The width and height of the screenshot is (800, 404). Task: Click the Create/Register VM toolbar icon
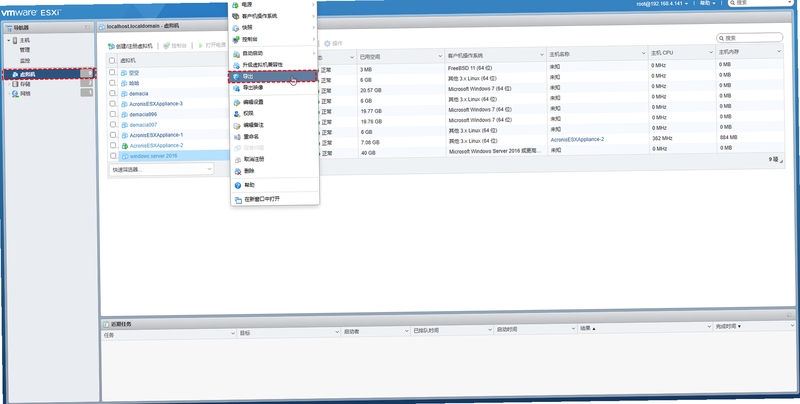click(111, 46)
